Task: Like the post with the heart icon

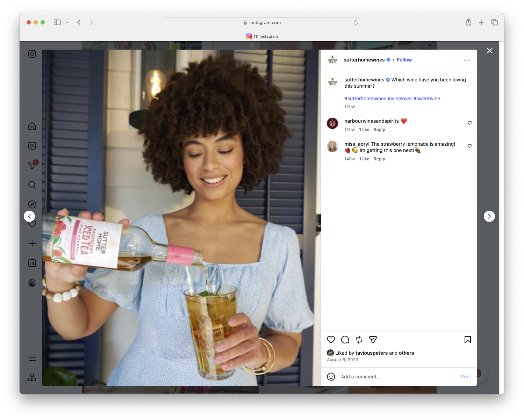Action: (331, 339)
